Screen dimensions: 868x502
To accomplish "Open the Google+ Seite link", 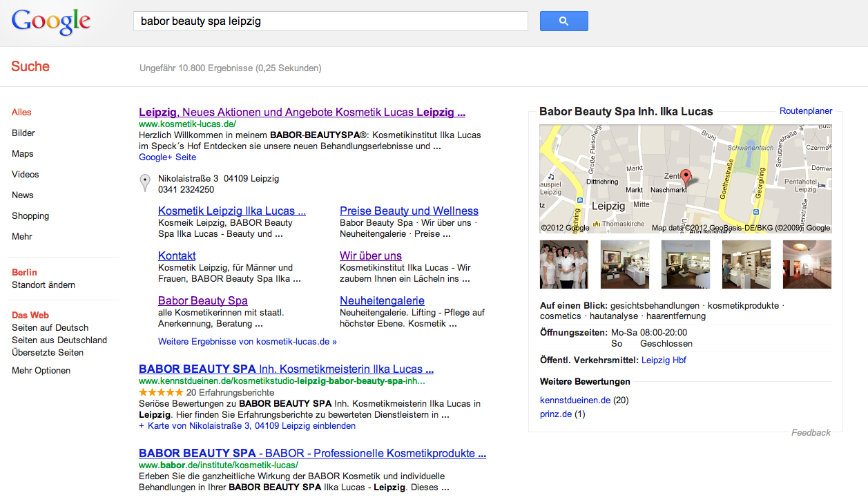I will pos(167,157).
